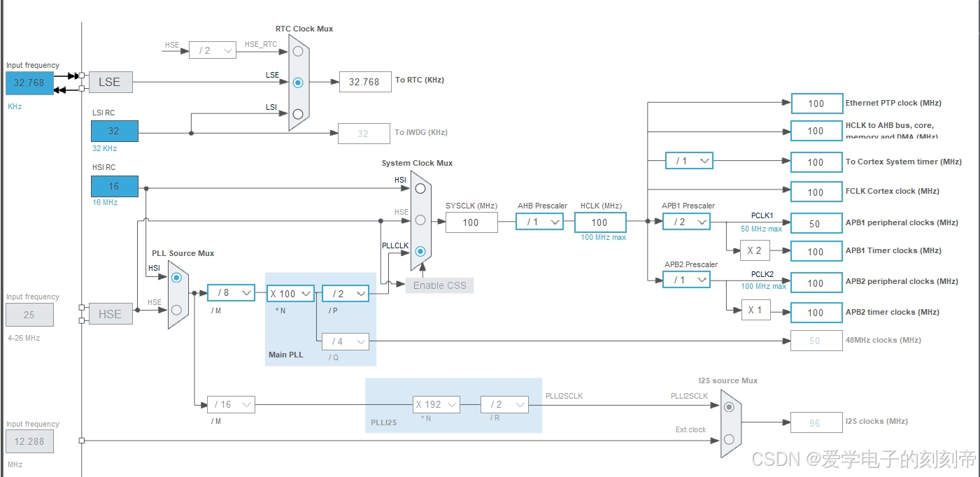Click the SYSCLK 100 value field
The height and width of the screenshot is (477, 980).
471,222
